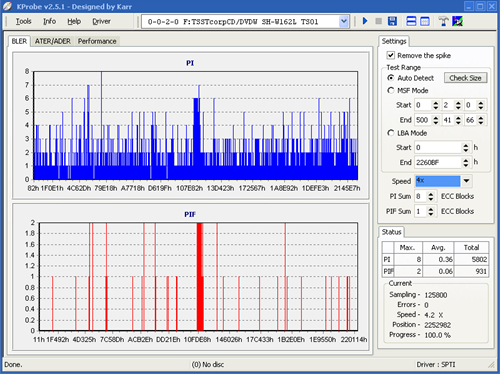The image size is (500, 374).
Task: Click the LBA End value field
Action: click(438, 162)
